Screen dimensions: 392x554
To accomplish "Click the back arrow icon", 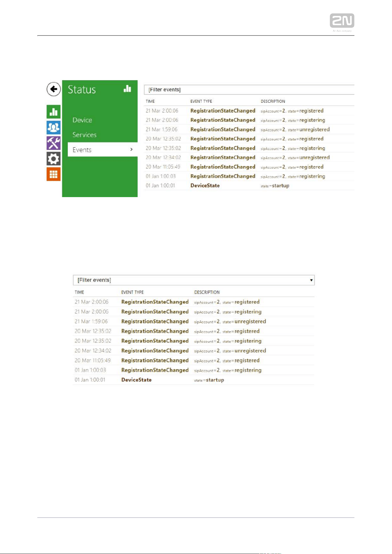I will [54, 89].
